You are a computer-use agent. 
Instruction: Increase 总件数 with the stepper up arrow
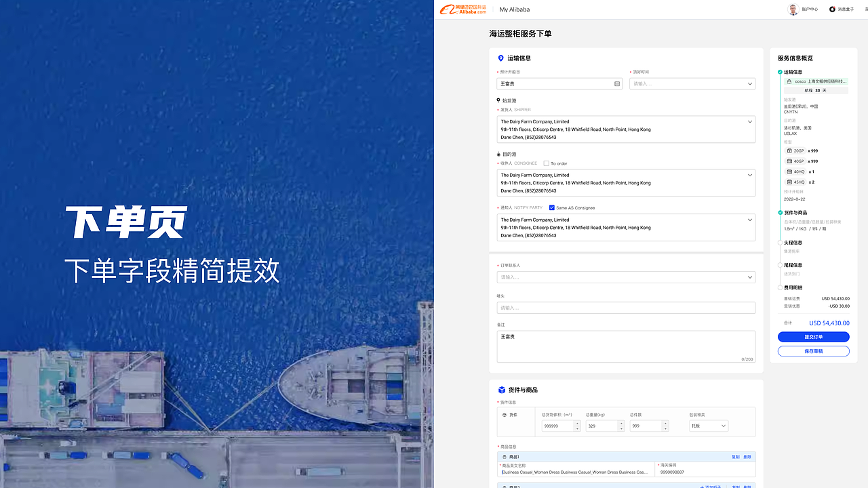pos(665,422)
